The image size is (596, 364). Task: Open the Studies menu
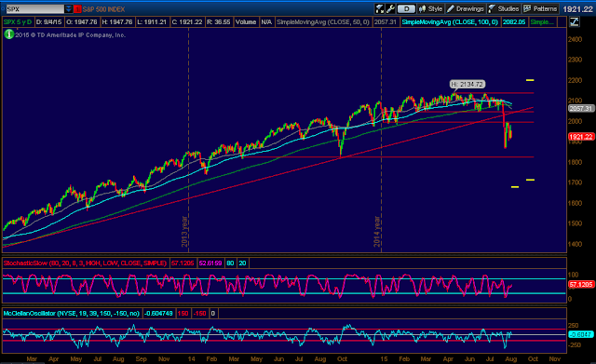504,8
